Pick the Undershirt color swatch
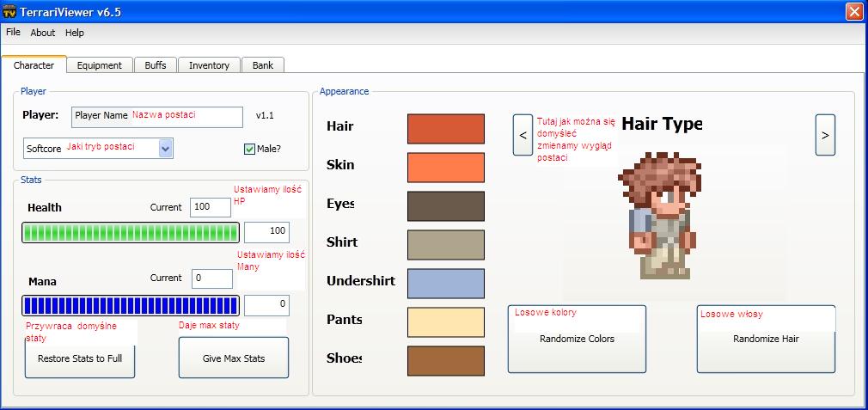868x410 pixels. point(446,284)
